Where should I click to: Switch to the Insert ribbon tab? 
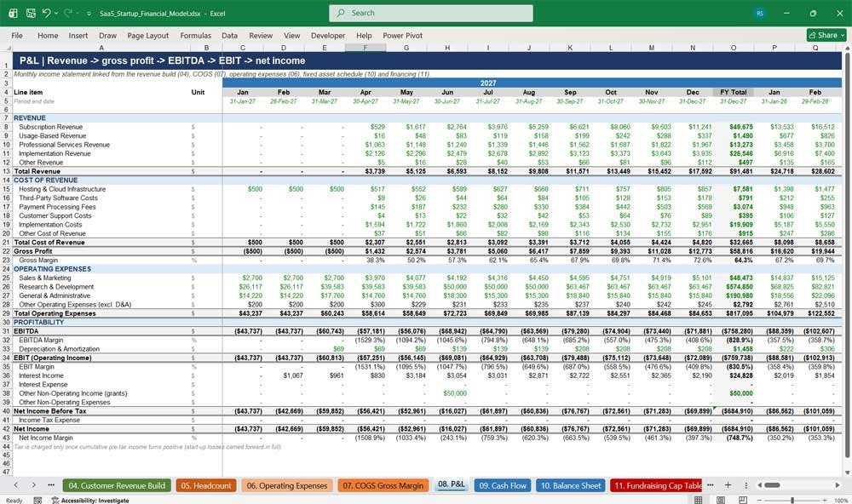[x=78, y=35]
